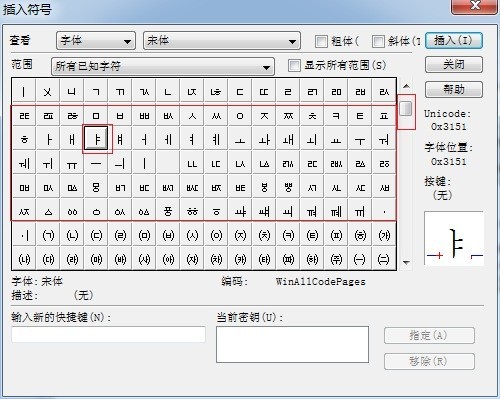The image size is (500, 399).
Task: Choose the ㄷ symbol
Action: point(240,92)
